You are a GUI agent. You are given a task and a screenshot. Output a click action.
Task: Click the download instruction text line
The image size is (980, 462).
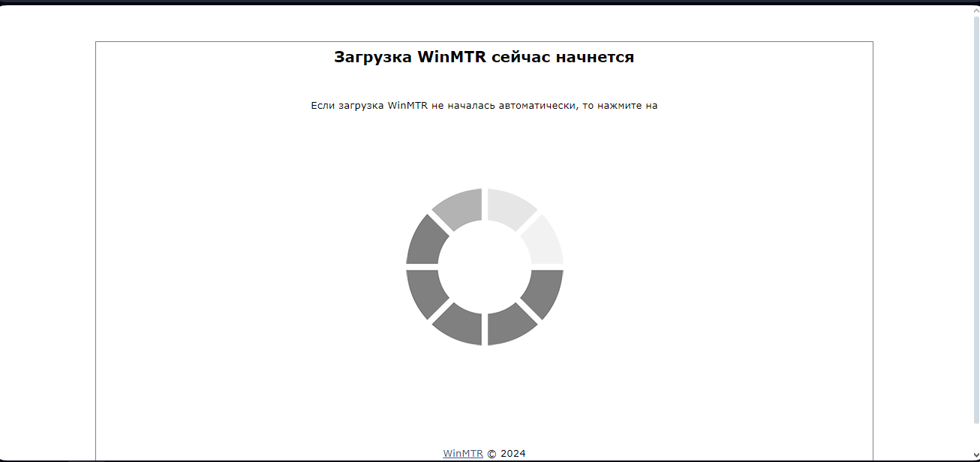point(485,105)
